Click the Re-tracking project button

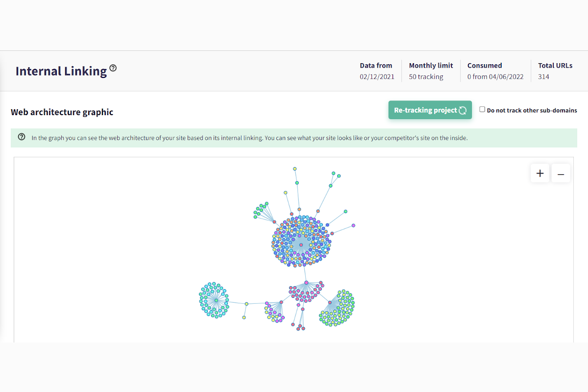pyautogui.click(x=430, y=110)
